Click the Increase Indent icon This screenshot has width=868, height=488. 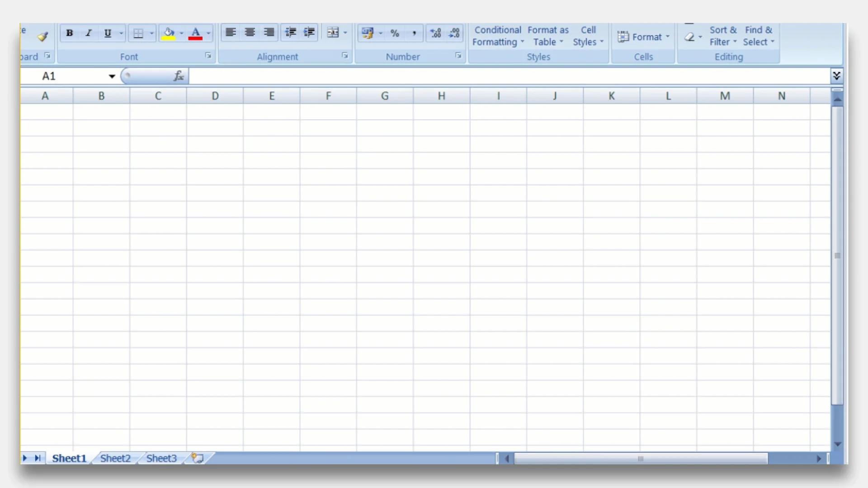309,33
